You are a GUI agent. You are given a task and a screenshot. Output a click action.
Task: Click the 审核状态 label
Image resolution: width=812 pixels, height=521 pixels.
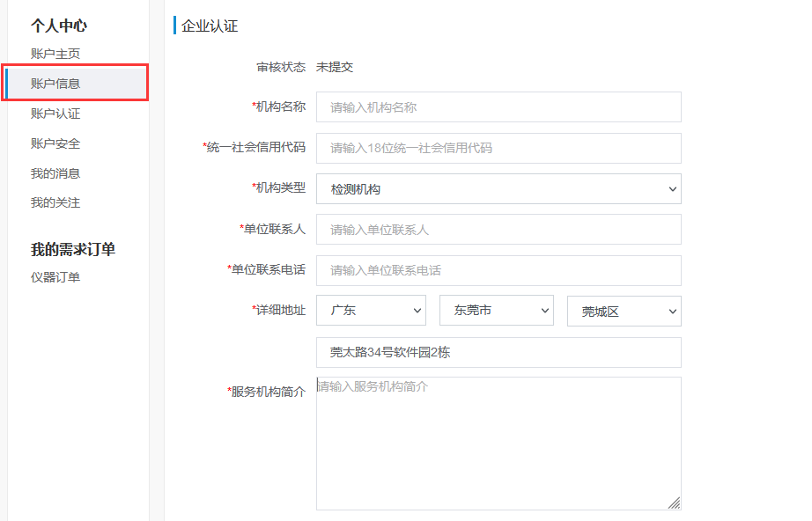pos(281,67)
